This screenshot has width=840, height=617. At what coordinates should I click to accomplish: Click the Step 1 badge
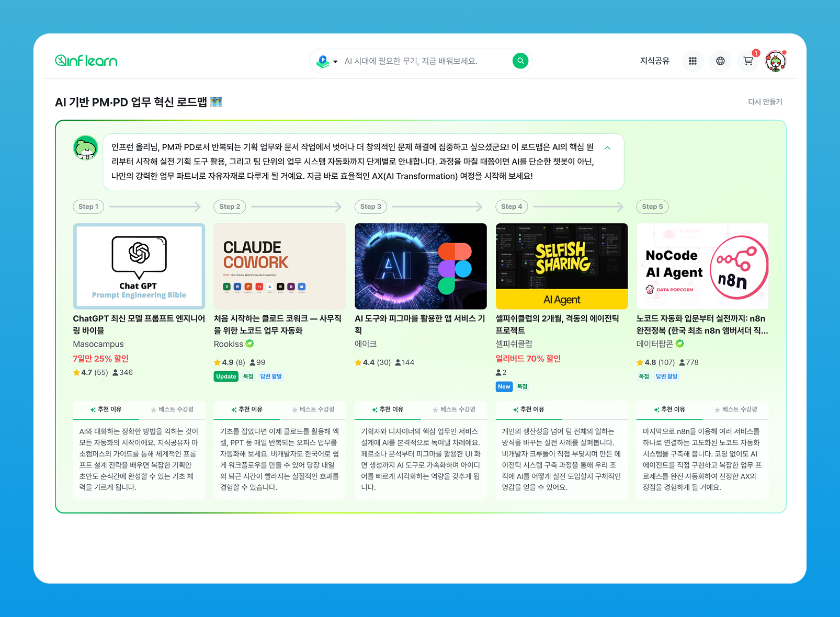click(x=88, y=207)
